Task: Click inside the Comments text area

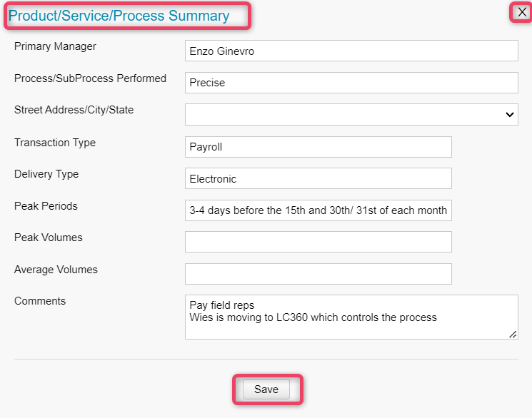Action: pos(351,317)
